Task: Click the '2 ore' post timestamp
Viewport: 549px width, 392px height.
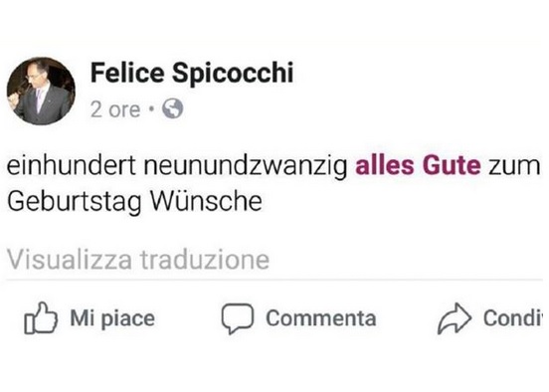Action: click(x=115, y=109)
